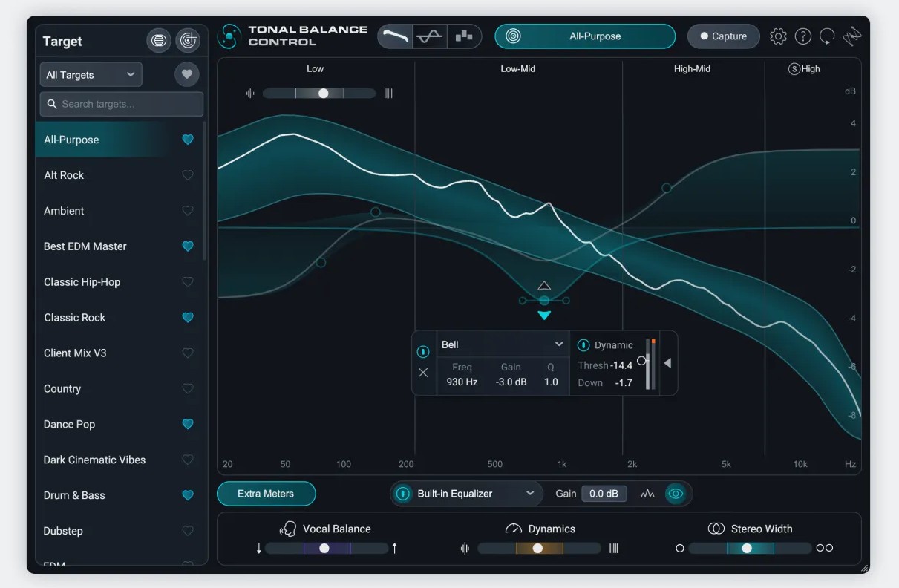Click the Stereo Width slider handle
Viewport: 899px width, 588px height.
point(747,548)
